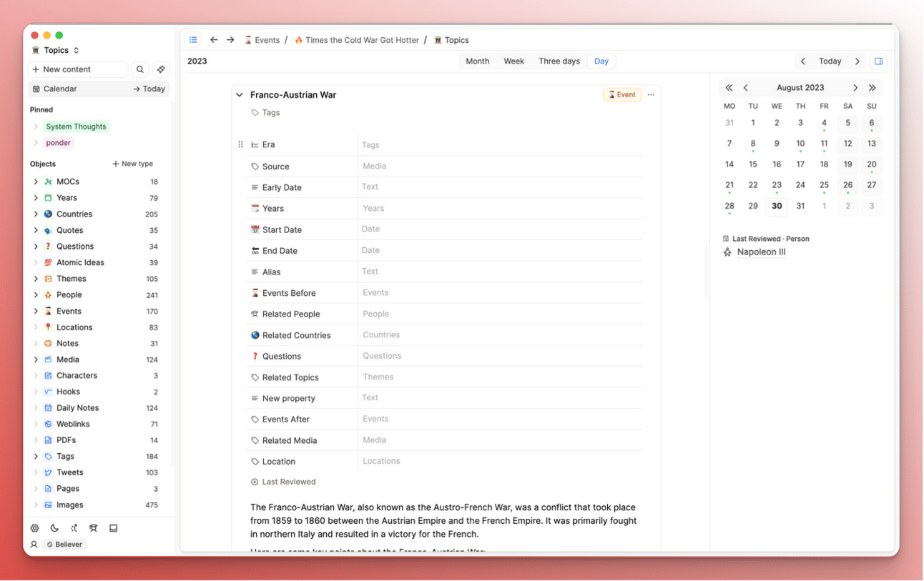This screenshot has height=581, width=924.
Task: Open the inbox tray icon in bottom bar
Action: click(x=113, y=528)
